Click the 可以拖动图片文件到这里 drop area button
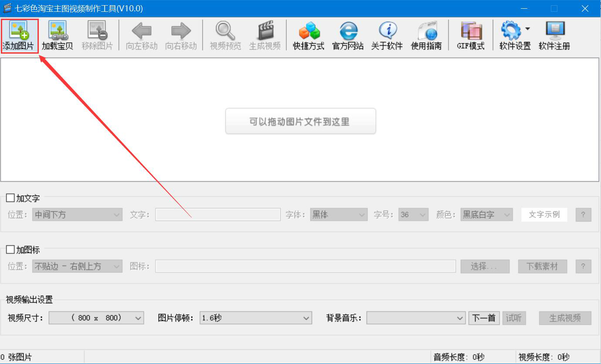 click(x=300, y=121)
